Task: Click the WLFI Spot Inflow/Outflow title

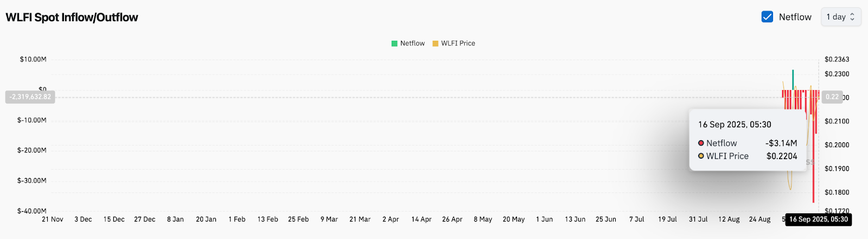Action: point(72,17)
